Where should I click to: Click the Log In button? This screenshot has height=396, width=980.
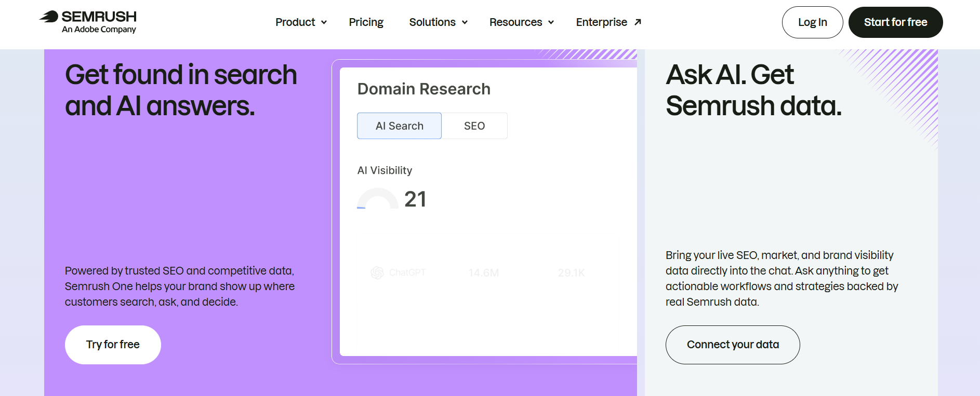click(812, 22)
